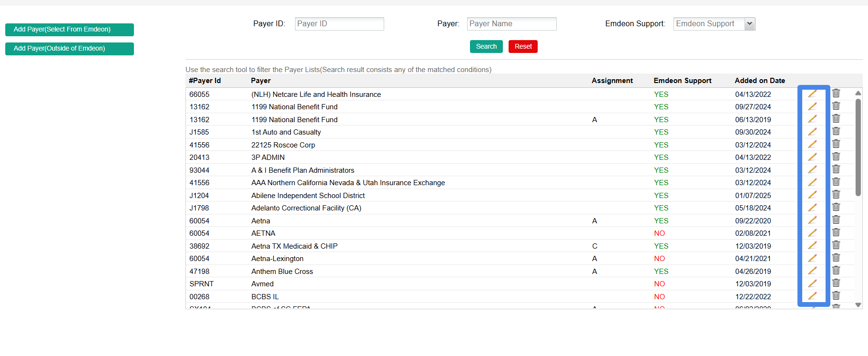Delete the Adelanto Correctional Facility payer

[836, 207]
